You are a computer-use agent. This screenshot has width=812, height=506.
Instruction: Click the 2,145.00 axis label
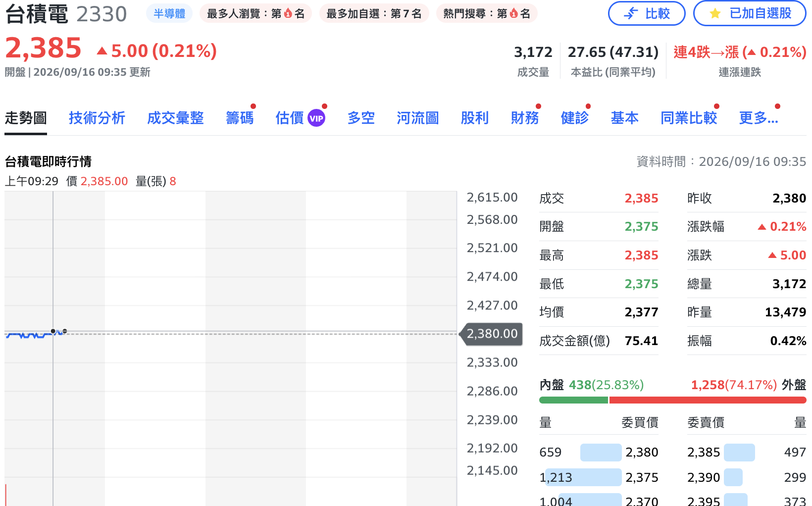[492, 471]
